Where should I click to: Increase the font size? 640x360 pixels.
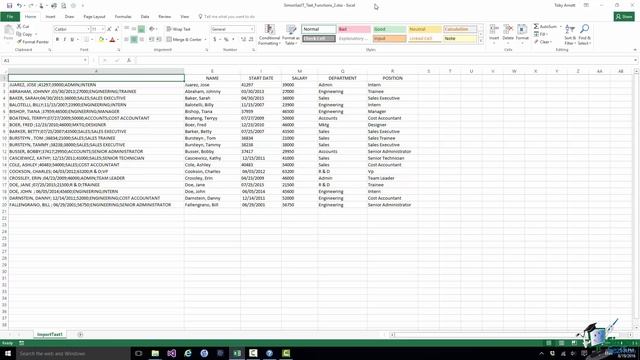[109, 29]
